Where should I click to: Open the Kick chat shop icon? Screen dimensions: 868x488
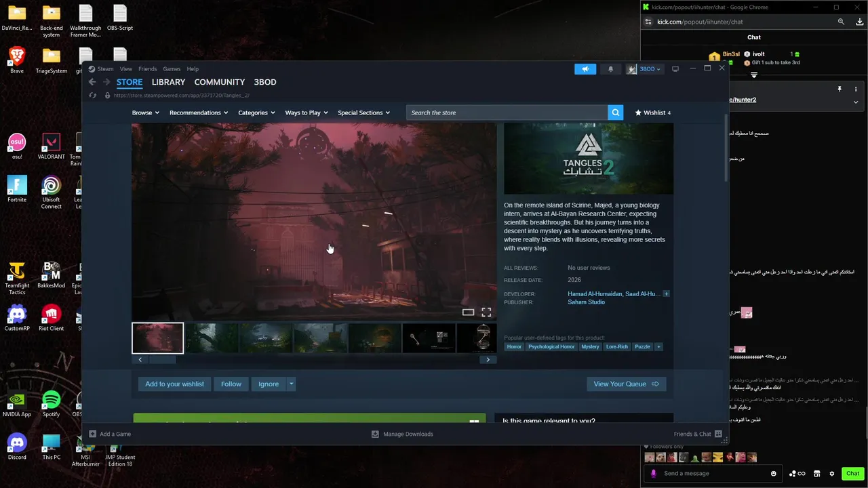[817, 473]
